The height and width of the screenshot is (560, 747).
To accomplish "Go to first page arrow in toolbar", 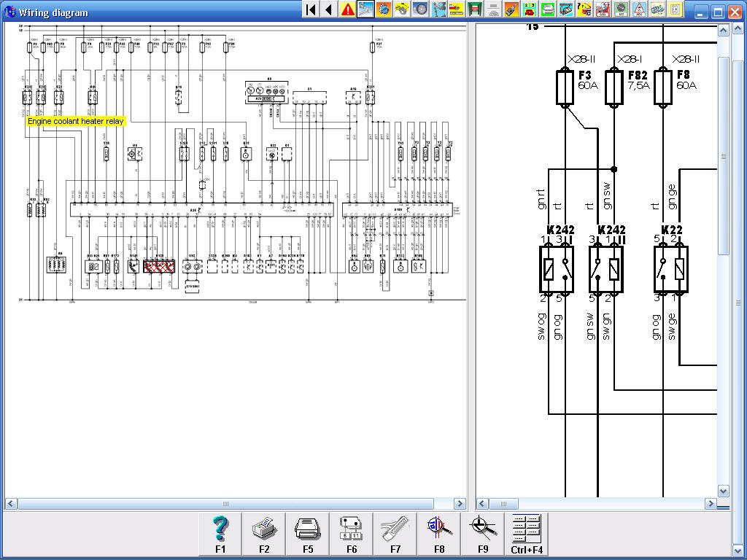I will (311, 9).
